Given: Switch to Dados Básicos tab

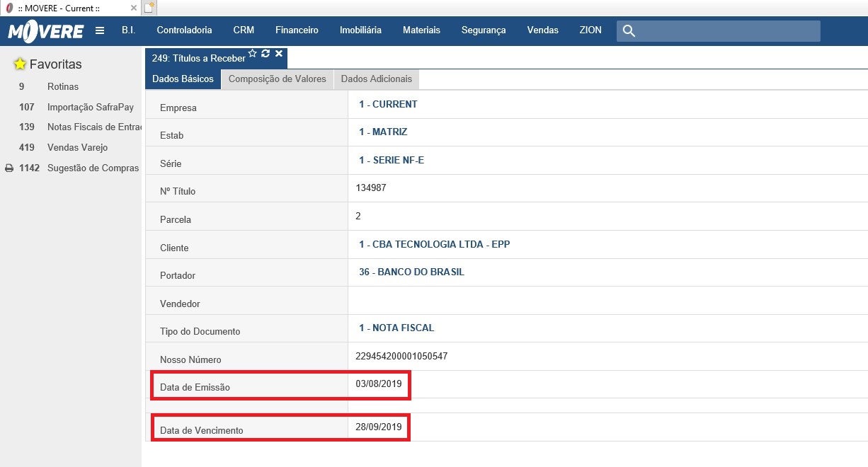Looking at the screenshot, I should coord(183,79).
